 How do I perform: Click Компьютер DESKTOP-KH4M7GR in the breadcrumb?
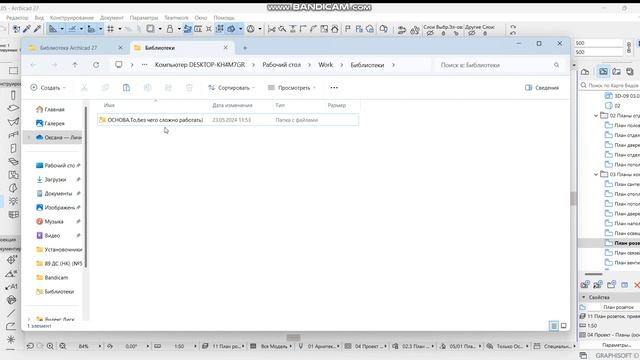click(x=200, y=65)
